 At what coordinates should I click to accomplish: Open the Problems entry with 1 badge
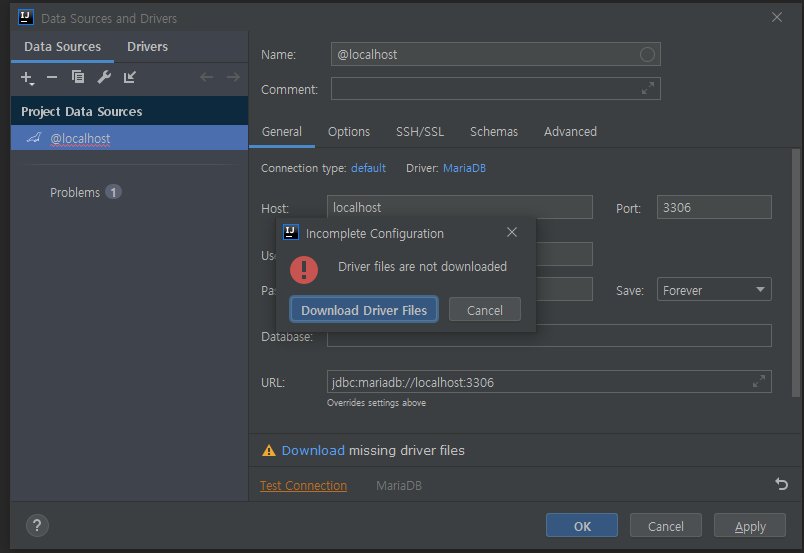pos(85,192)
